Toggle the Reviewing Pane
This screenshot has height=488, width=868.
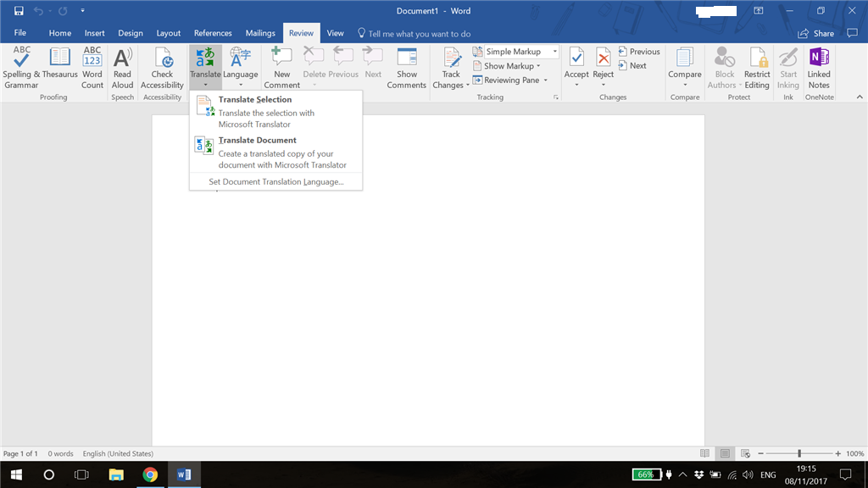pyautogui.click(x=506, y=80)
